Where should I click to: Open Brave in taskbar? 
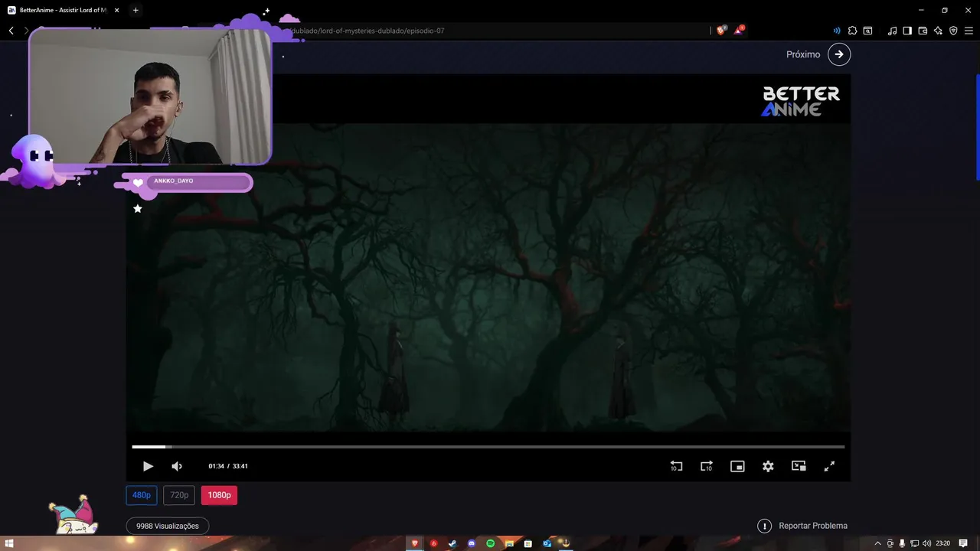click(416, 543)
